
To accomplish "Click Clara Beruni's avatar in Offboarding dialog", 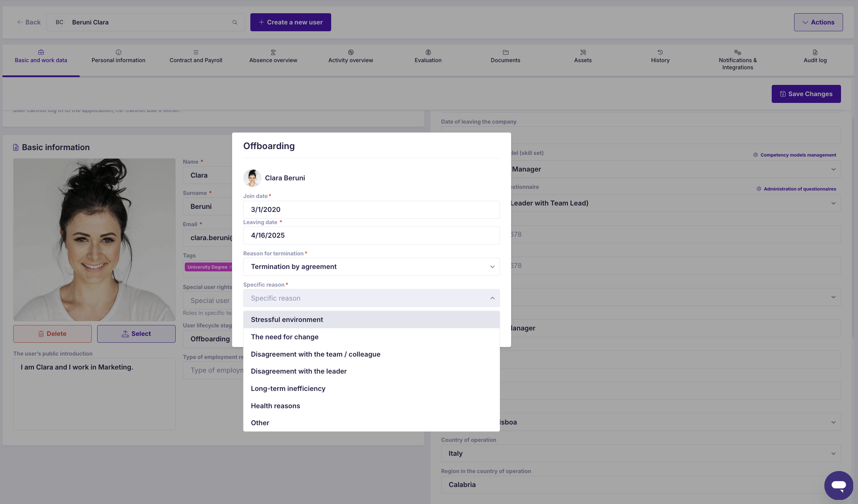I will tap(252, 178).
